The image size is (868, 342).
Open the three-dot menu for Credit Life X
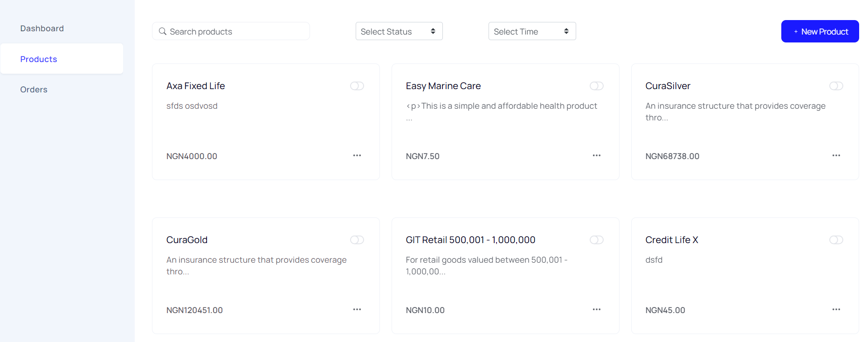[836, 309]
